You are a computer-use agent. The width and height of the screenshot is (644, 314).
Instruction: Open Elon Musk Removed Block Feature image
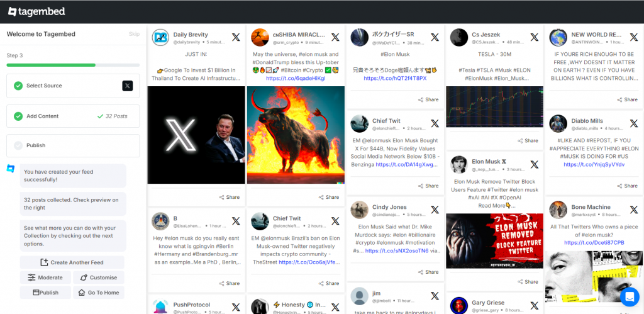click(494, 241)
